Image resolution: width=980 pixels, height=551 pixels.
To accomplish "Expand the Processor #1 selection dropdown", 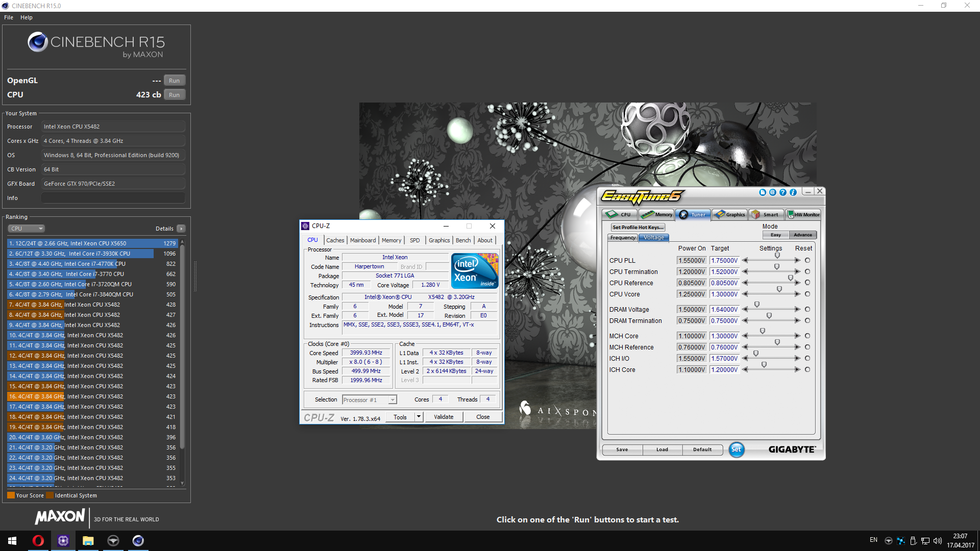I will pyautogui.click(x=392, y=400).
